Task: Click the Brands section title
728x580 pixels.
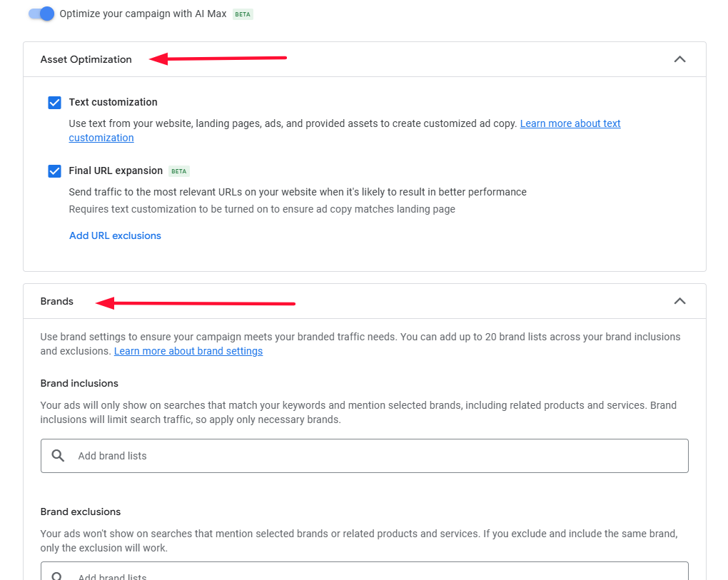Action: pos(57,301)
